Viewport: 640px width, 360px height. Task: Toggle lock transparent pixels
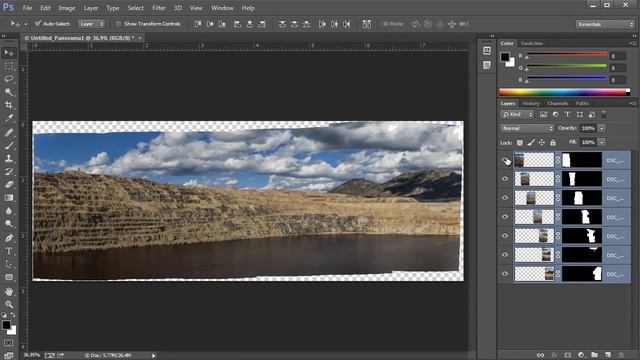pos(520,142)
